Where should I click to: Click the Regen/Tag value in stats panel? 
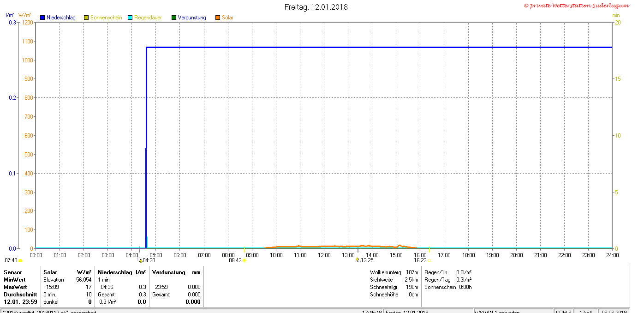[x=463, y=280]
